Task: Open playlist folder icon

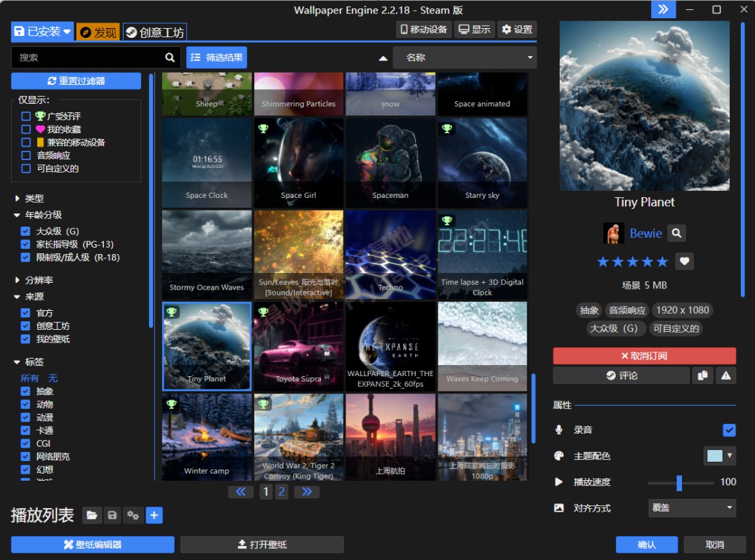Action: point(91,516)
